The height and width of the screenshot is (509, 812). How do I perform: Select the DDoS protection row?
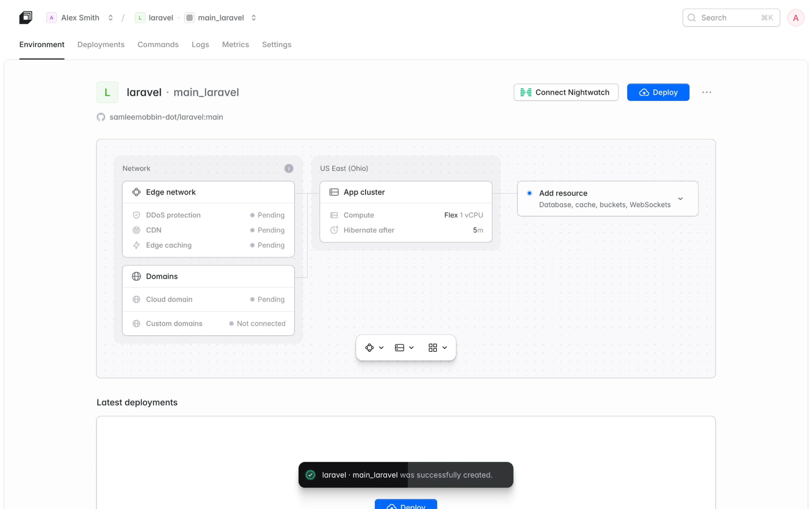(x=208, y=215)
